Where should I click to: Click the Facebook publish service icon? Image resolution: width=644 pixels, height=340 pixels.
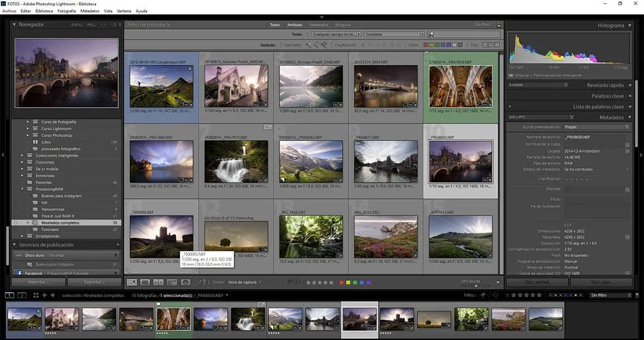(19, 273)
